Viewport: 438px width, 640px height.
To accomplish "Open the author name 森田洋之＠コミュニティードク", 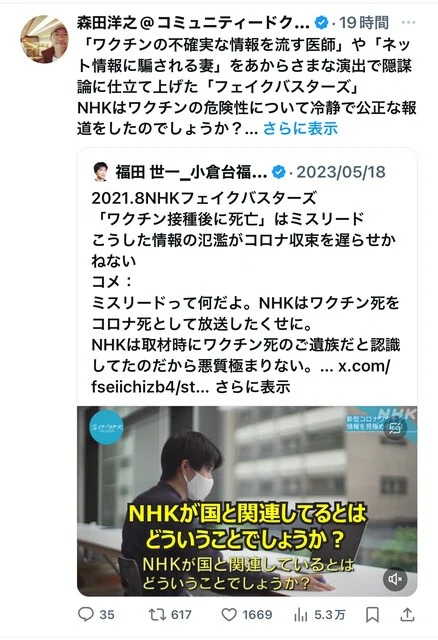I will [x=193, y=23].
